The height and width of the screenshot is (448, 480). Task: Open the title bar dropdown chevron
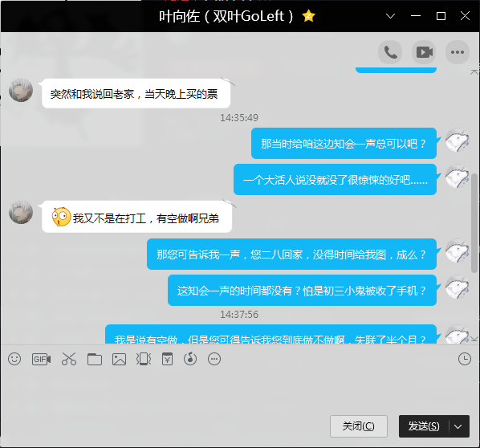click(x=390, y=16)
